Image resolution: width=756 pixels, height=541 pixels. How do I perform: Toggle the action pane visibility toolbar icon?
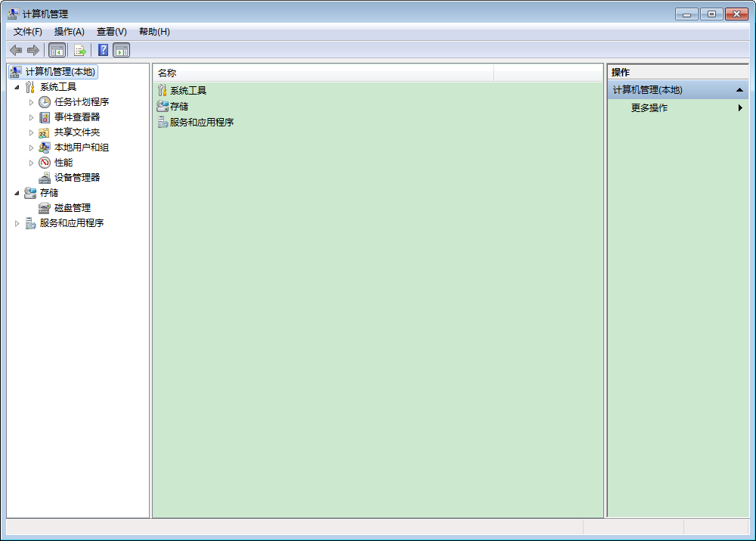pyautogui.click(x=122, y=50)
